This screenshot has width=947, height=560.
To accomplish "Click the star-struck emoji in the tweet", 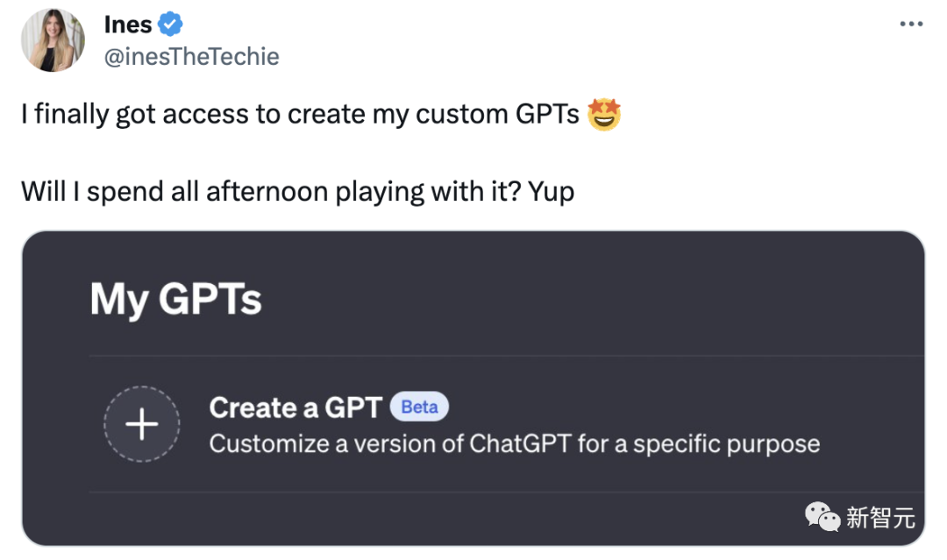I will pos(604,115).
